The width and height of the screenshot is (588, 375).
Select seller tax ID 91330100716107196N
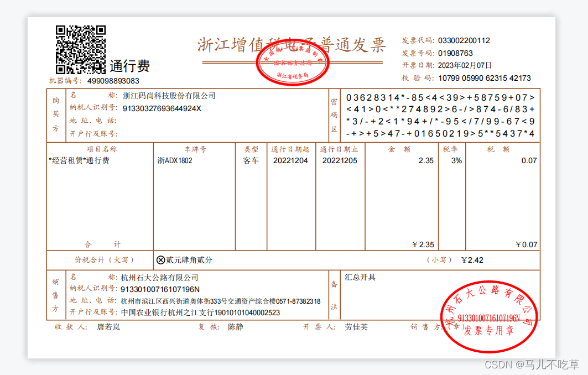pos(160,290)
